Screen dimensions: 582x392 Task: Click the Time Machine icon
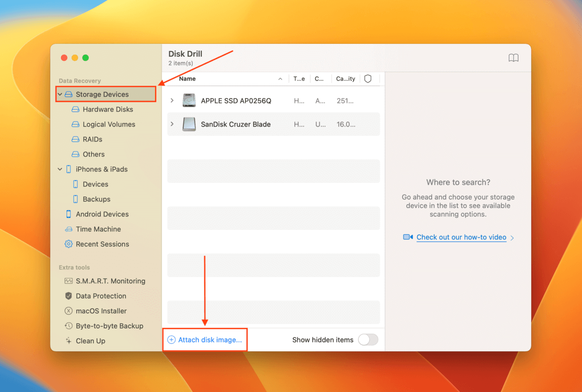coord(68,229)
